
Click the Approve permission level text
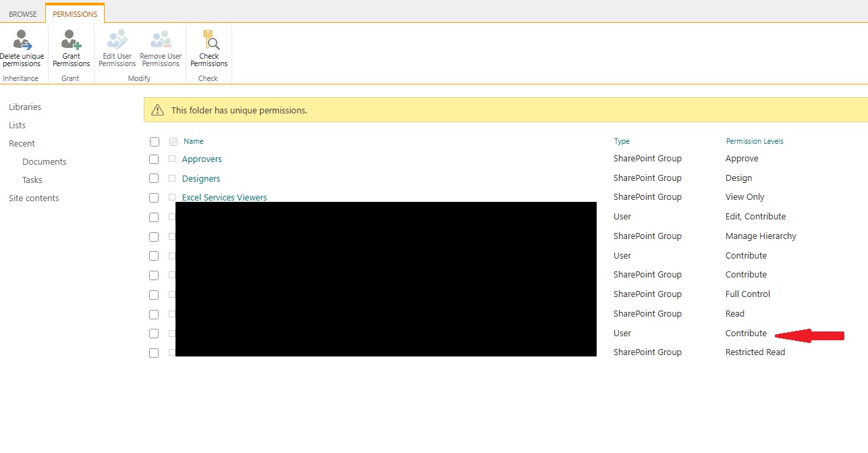click(742, 159)
